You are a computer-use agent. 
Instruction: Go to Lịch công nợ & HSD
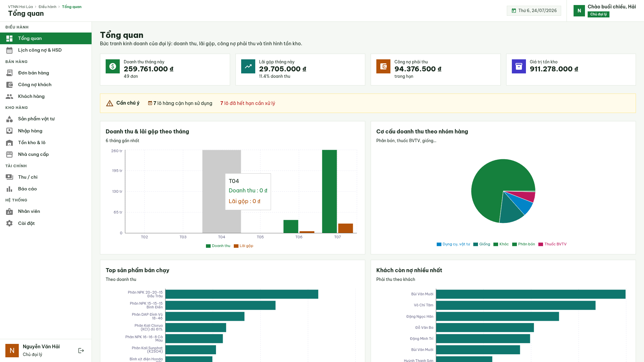coord(46,50)
